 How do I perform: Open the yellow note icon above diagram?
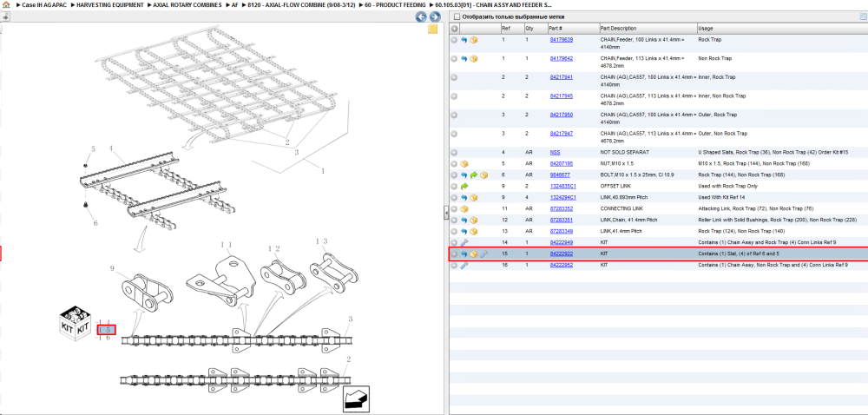(x=433, y=30)
